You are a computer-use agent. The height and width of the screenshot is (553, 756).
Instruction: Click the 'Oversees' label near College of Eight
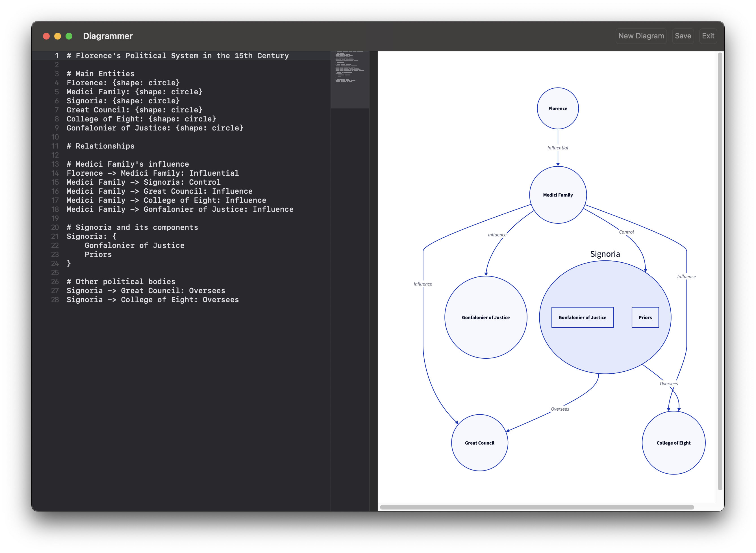click(669, 384)
